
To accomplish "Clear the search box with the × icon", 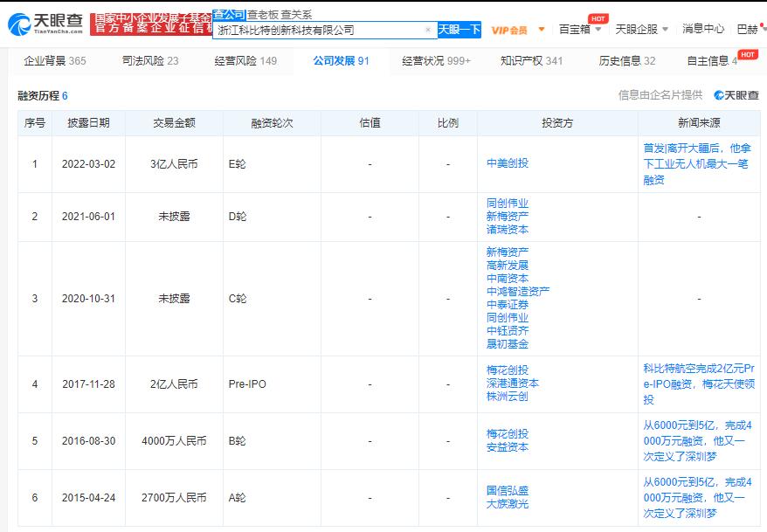I will pyautogui.click(x=428, y=30).
